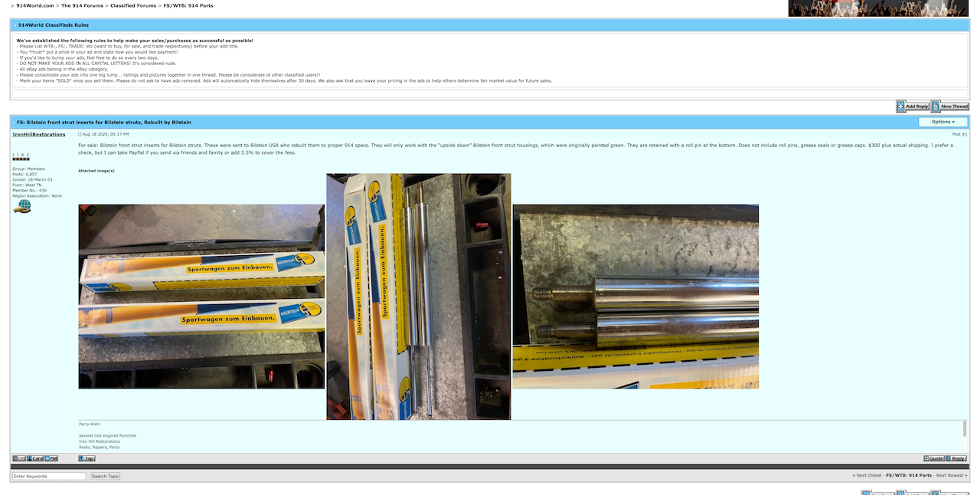980x495 pixels.
Task: Open the thread Options dropdown
Action: pyautogui.click(x=942, y=122)
